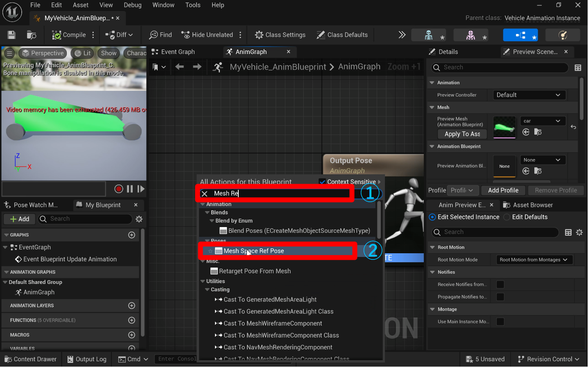Open Browse to asset in Content Browser
Image resolution: width=588 pixels, height=367 pixels.
[x=32, y=35]
